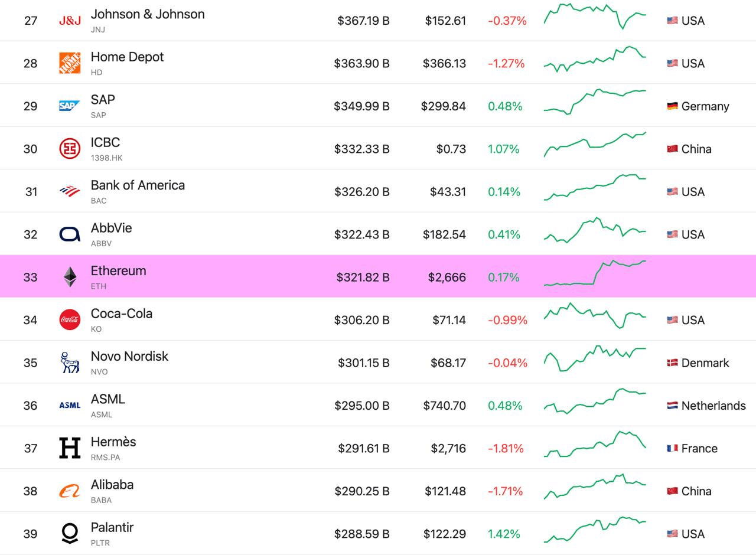Click the ASML logo icon

[x=70, y=405]
